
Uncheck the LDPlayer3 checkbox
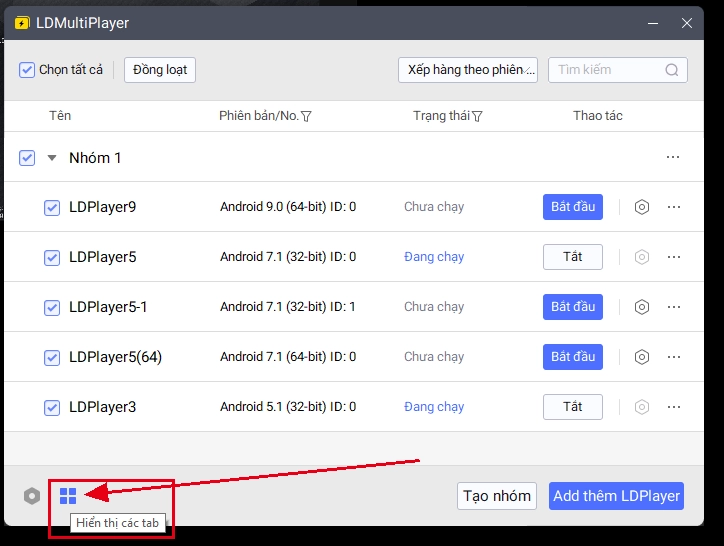(x=52, y=408)
